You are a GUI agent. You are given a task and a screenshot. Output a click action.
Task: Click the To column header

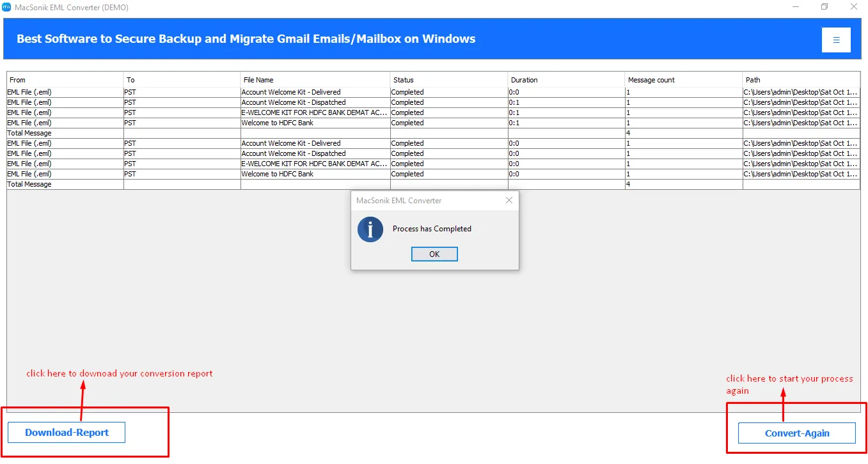click(x=182, y=80)
